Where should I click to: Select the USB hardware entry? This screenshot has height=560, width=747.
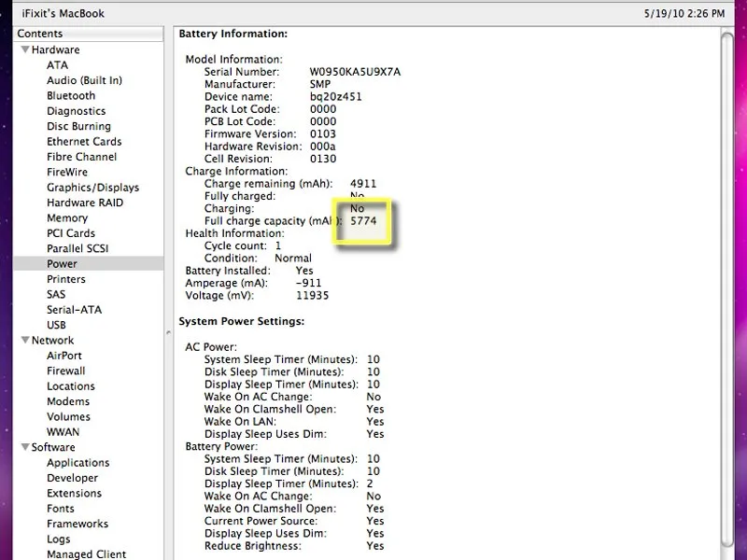pos(56,325)
